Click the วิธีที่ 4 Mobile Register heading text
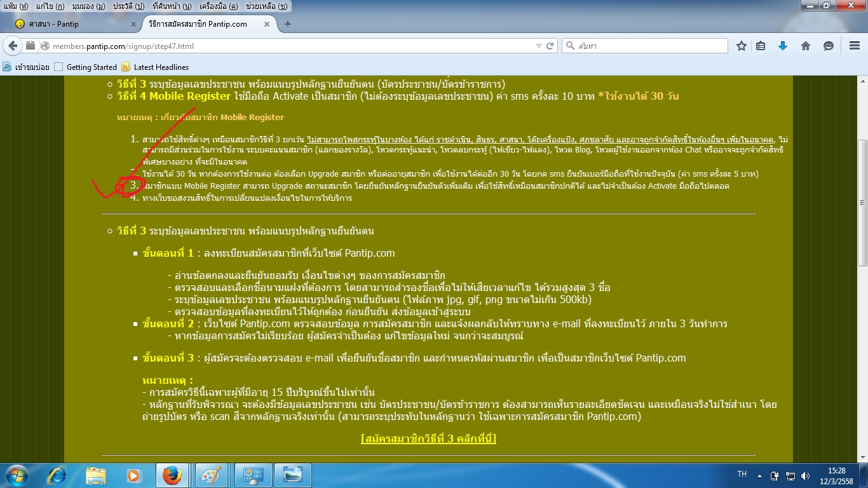The height and width of the screenshot is (488, 868). pyautogui.click(x=173, y=96)
